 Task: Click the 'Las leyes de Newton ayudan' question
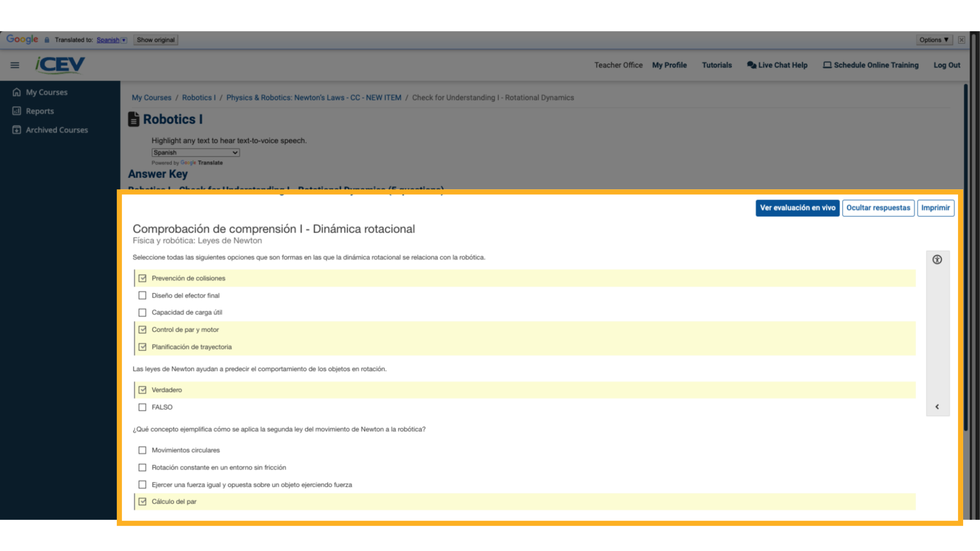tap(259, 369)
